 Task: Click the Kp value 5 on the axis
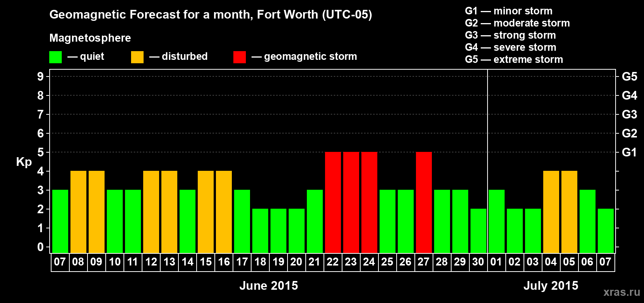click(41, 153)
